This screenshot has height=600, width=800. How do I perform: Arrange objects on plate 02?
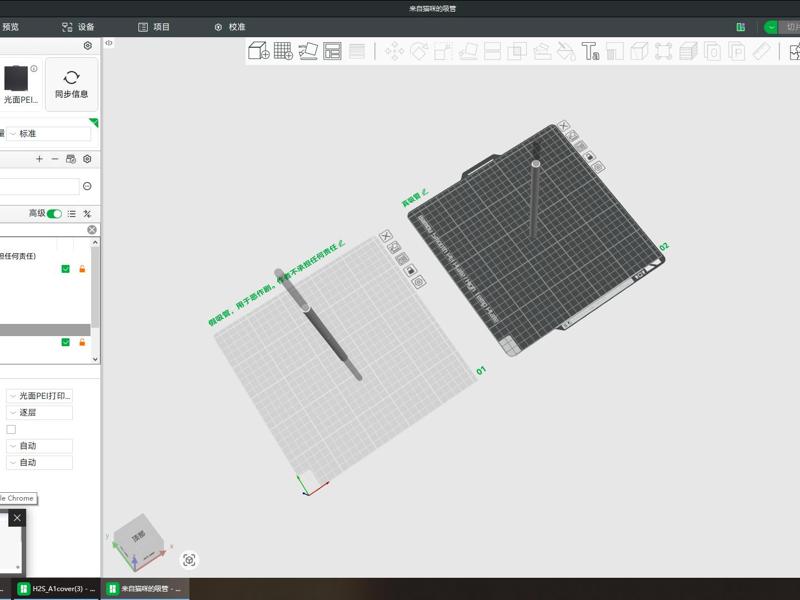point(581,146)
